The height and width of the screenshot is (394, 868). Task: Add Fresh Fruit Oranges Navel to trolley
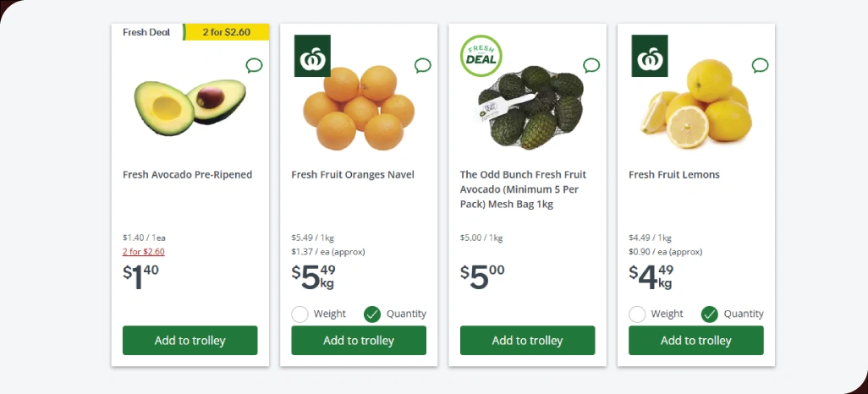coord(359,341)
